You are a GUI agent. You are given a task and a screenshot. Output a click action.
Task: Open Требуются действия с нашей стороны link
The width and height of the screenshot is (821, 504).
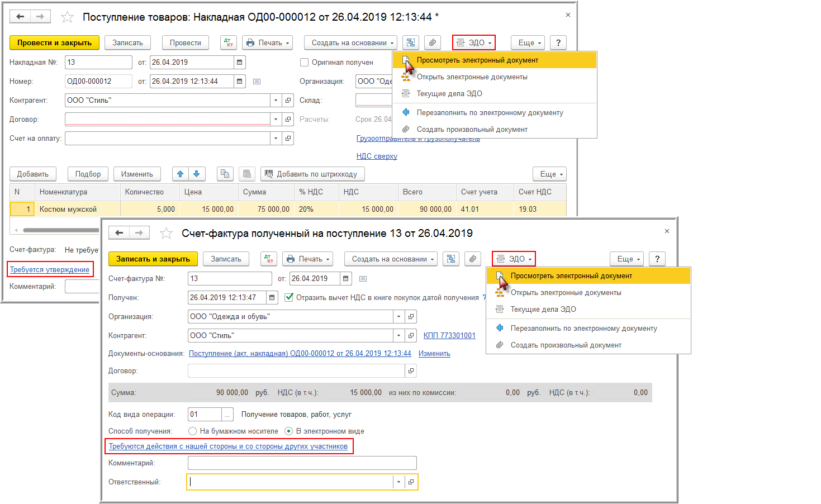[228, 446]
